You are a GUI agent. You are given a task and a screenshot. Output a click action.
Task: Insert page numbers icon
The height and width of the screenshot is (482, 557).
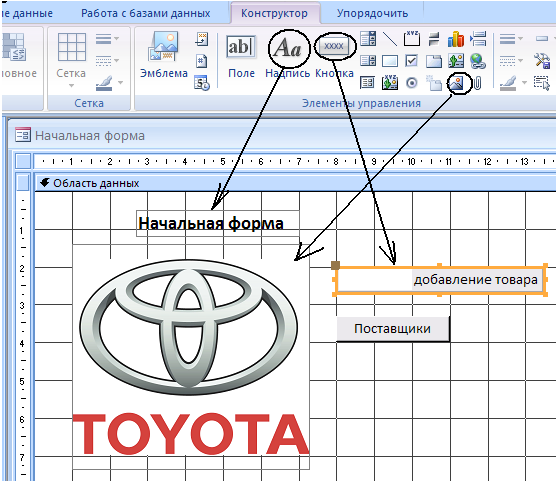pos(201,61)
